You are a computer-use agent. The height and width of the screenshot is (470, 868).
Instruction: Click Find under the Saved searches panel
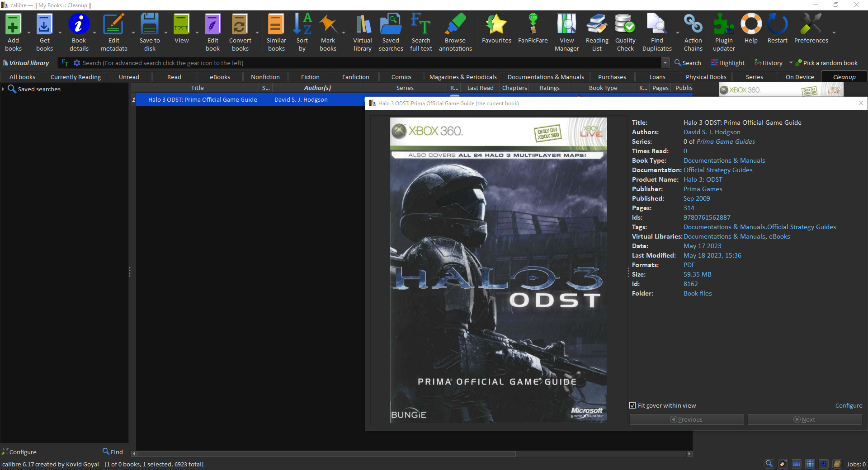click(113, 451)
